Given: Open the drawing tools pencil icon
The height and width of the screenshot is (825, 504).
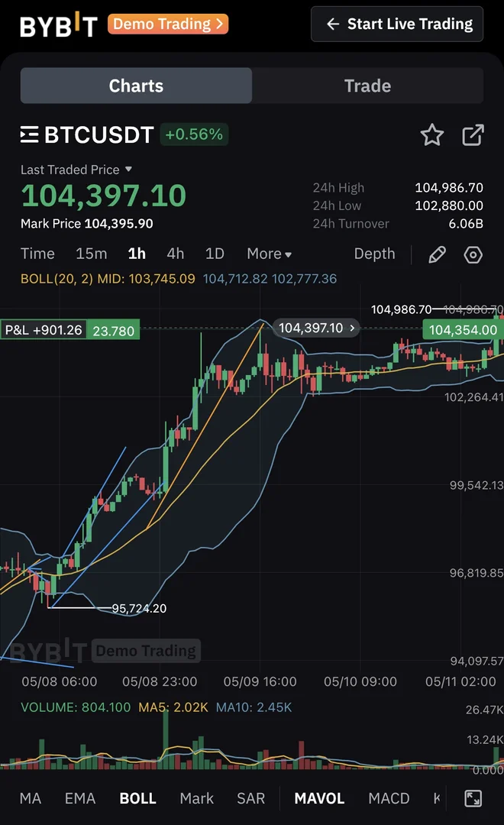Looking at the screenshot, I should pos(438,254).
